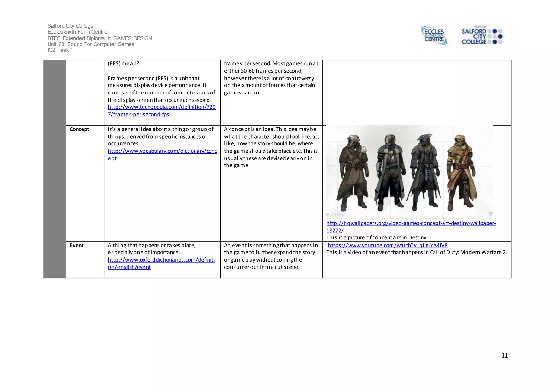Click the caption about Call of Duty: Modern Warfare 2
Viewport: 555px width, 392px height.
(x=417, y=252)
